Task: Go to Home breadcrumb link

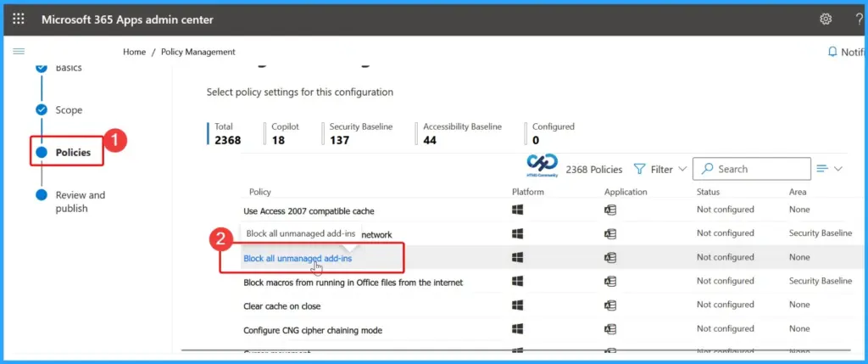Action: click(x=135, y=52)
